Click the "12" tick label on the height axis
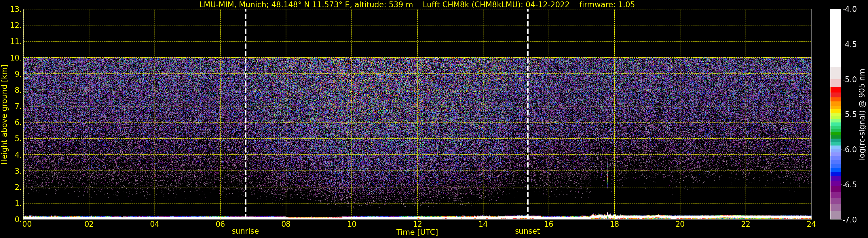 pos(16,25)
